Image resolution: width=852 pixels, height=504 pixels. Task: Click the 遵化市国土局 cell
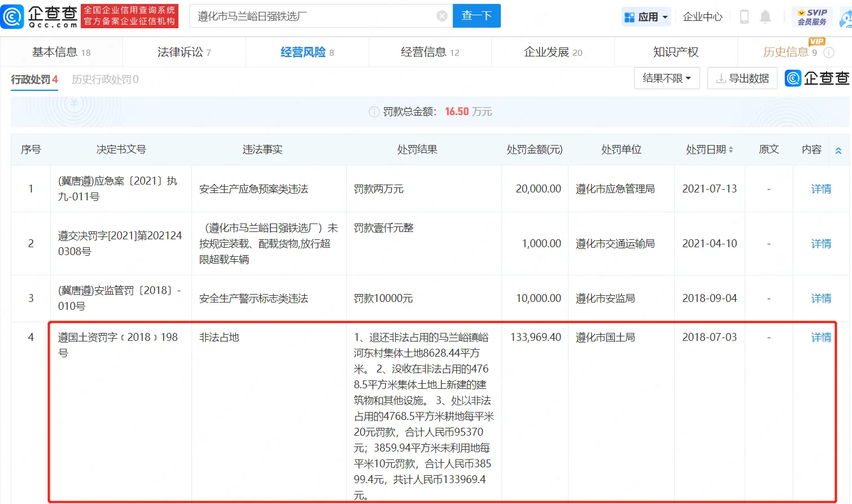coord(605,338)
